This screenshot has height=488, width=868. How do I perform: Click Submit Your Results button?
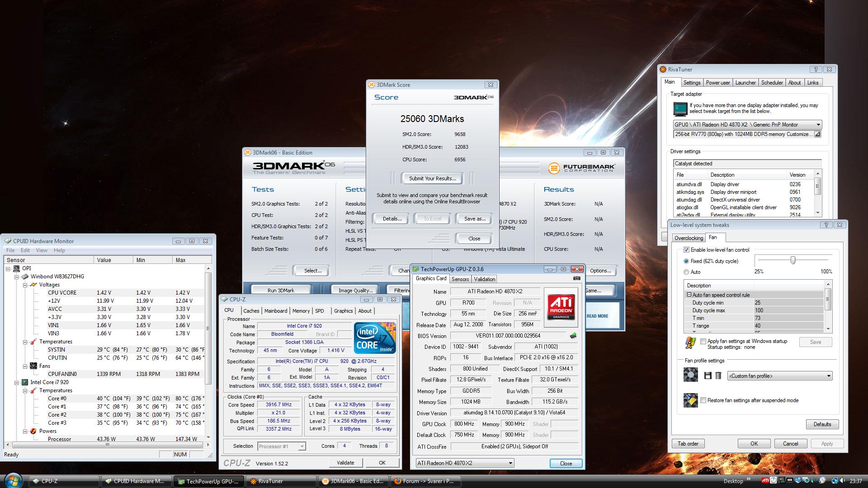(432, 178)
